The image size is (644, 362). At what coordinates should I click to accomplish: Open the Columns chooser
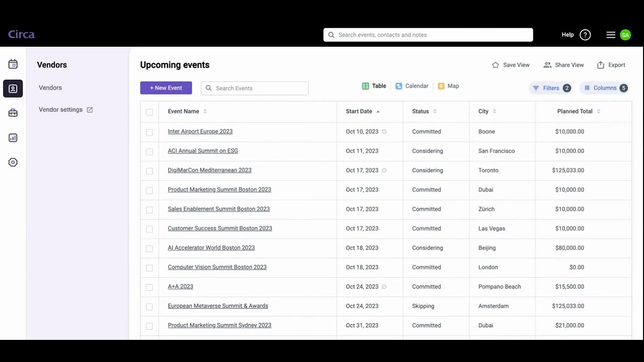[605, 88]
